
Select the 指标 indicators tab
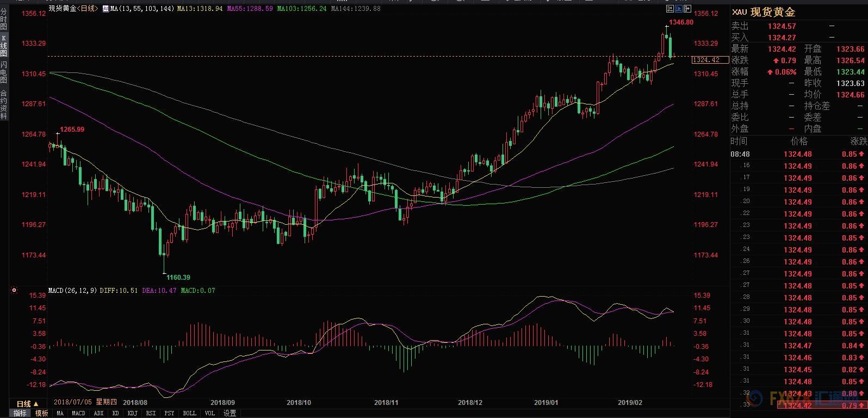[x=20, y=414]
